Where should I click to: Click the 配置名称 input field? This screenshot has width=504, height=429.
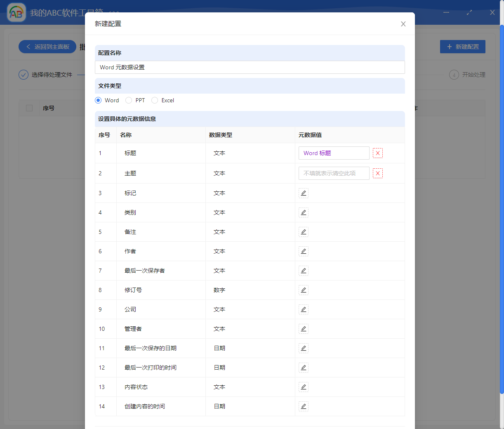pyautogui.click(x=250, y=67)
